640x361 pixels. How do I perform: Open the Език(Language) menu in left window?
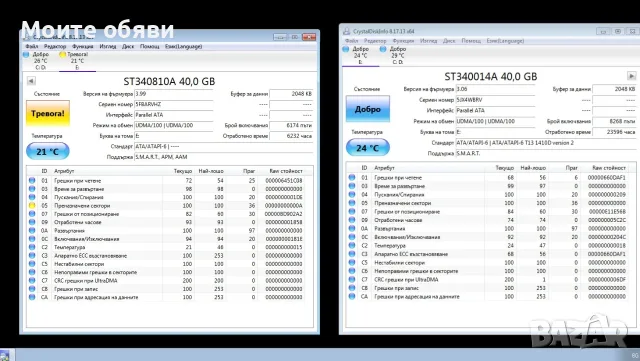coord(183,47)
